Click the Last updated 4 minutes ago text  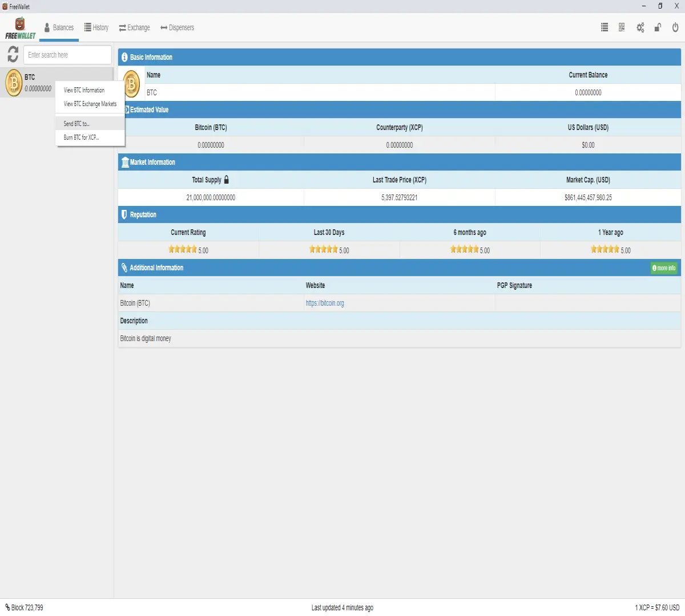click(342, 607)
